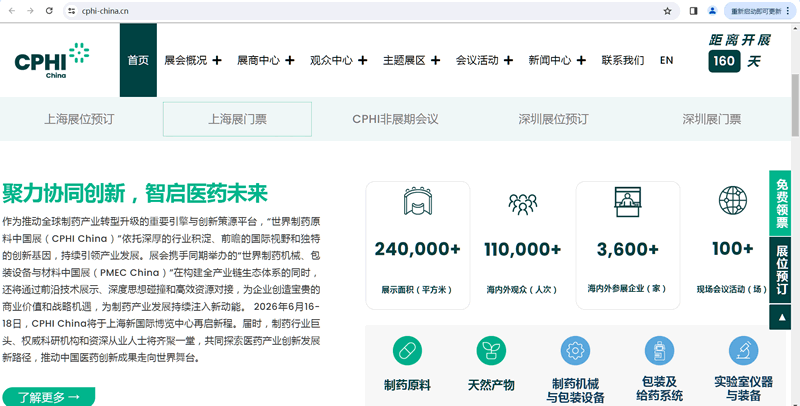This screenshot has height=406, width=800.
Task: Click the packaging and drug delivery icon
Action: [x=659, y=350]
